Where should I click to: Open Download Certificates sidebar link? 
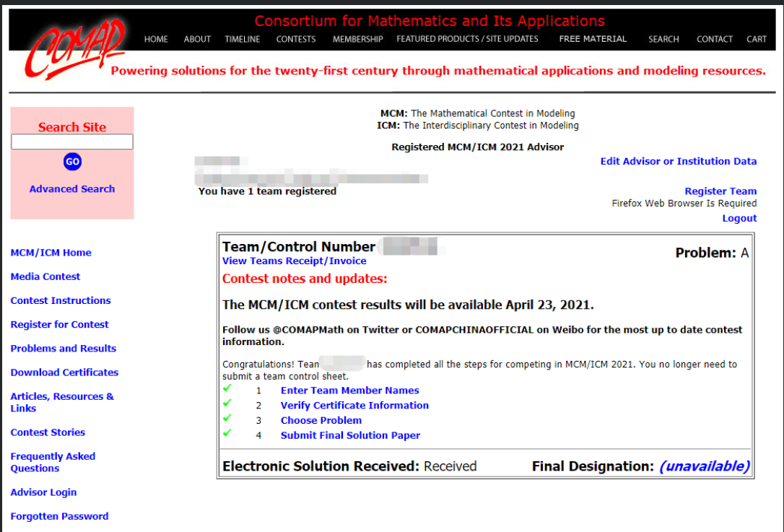click(x=64, y=372)
